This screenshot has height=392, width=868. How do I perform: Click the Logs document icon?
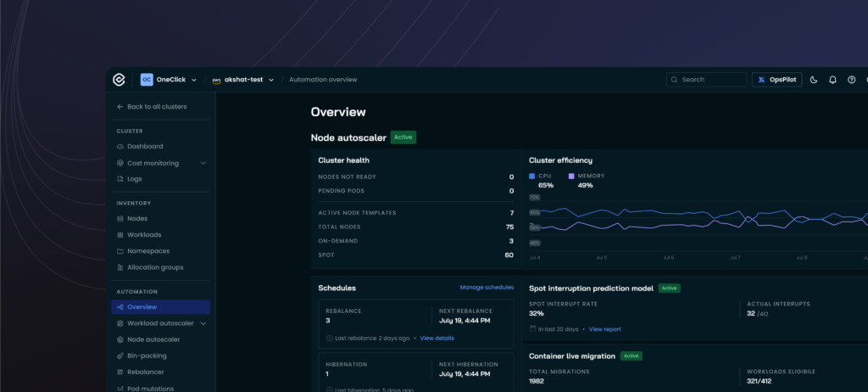[120, 178]
